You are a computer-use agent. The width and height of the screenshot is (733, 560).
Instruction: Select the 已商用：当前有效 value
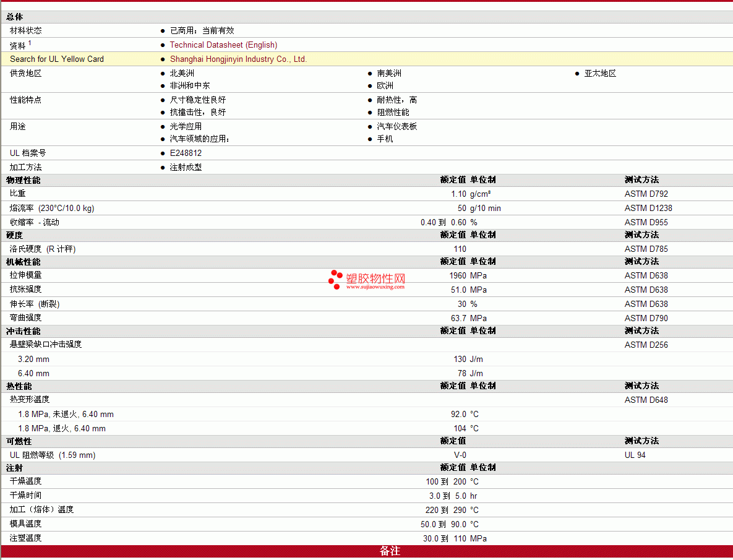click(202, 31)
